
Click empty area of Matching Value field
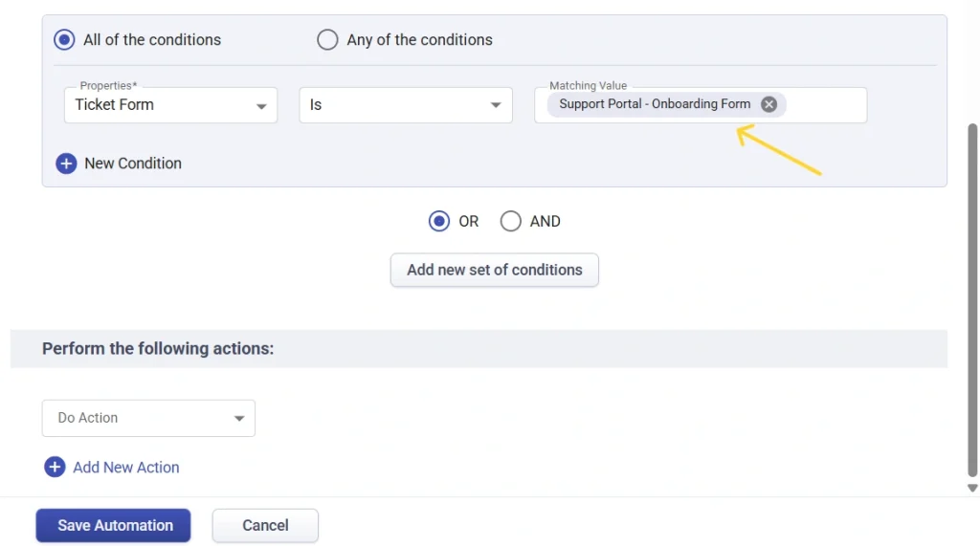tap(825, 105)
